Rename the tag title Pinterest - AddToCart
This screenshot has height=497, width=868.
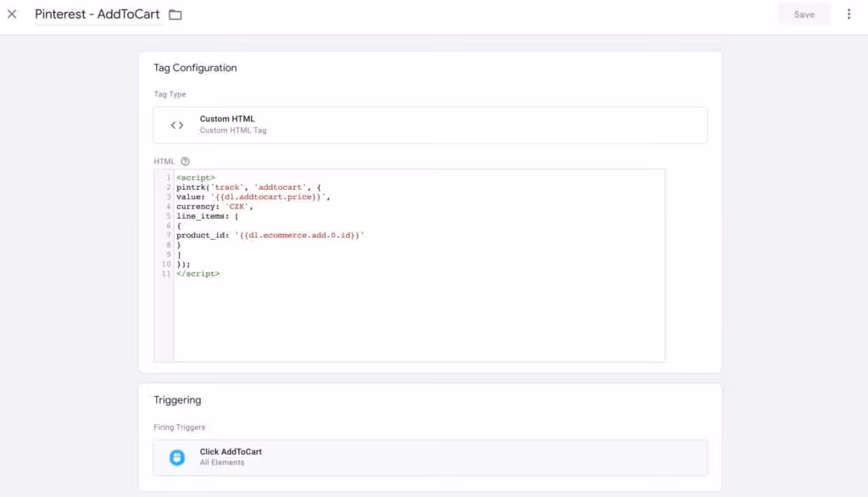click(x=97, y=14)
